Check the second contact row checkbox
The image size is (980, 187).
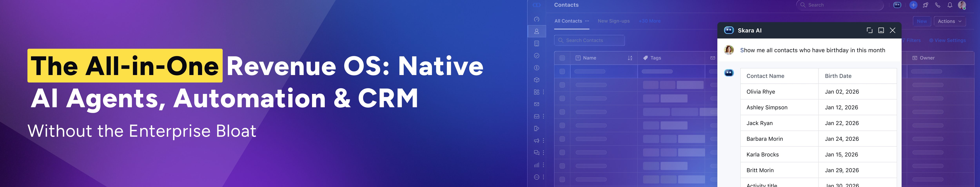pos(562,85)
